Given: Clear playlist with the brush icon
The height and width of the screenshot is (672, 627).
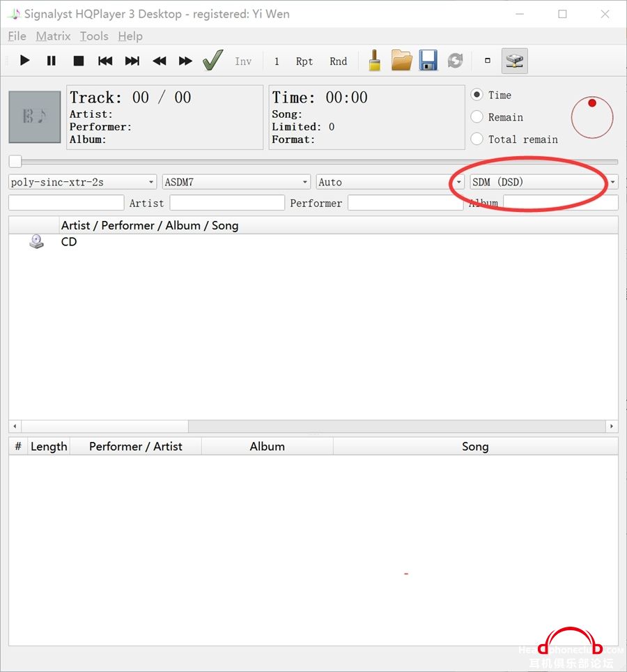Looking at the screenshot, I should pos(375,61).
